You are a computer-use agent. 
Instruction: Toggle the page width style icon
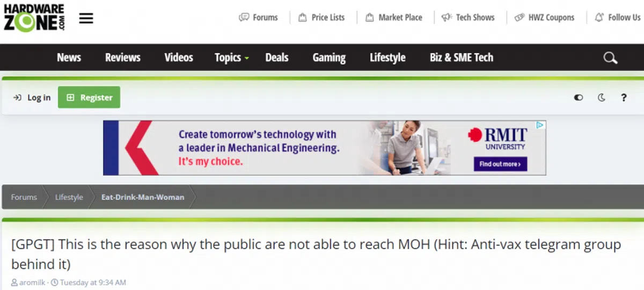(579, 98)
